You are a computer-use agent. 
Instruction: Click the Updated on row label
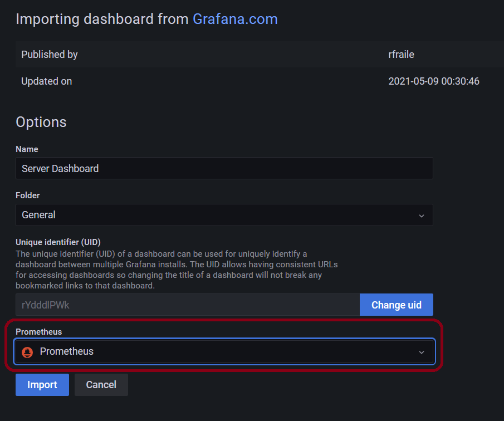46,81
